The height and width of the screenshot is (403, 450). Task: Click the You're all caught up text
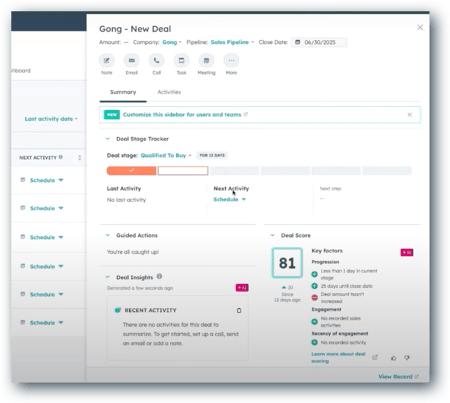click(133, 252)
